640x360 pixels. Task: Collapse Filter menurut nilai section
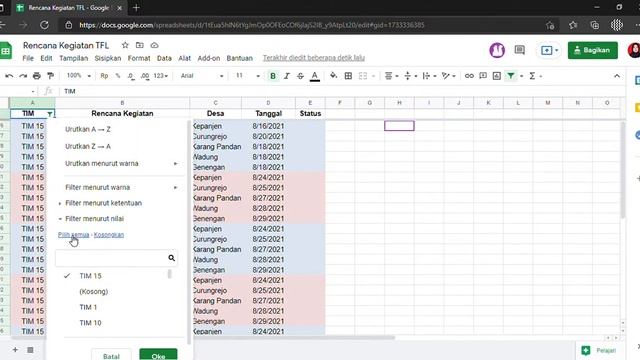click(x=94, y=219)
